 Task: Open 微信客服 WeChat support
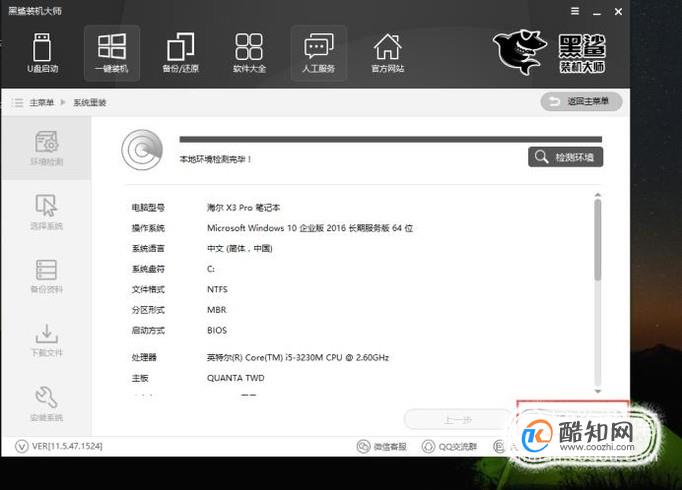(381, 447)
